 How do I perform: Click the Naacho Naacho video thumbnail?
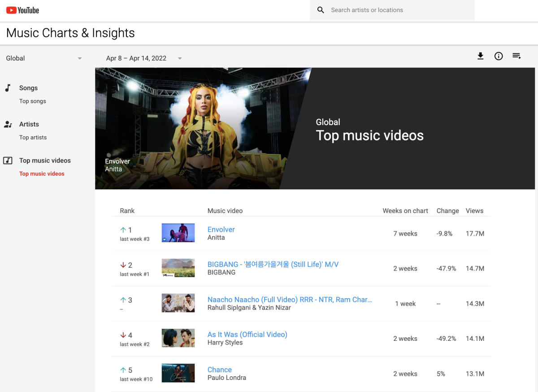[x=178, y=303]
